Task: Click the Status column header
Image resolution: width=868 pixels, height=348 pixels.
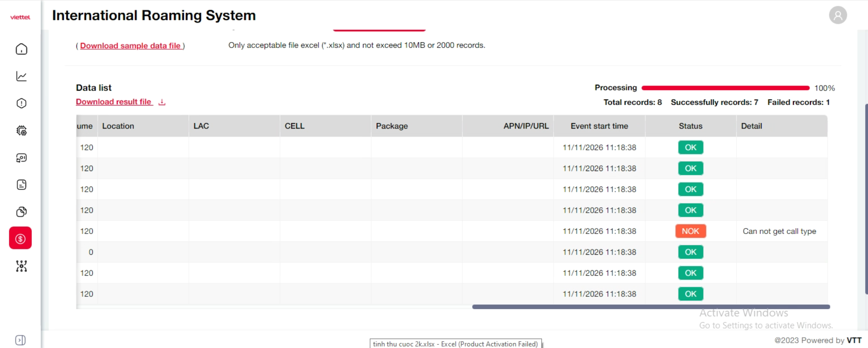Action: (690, 126)
